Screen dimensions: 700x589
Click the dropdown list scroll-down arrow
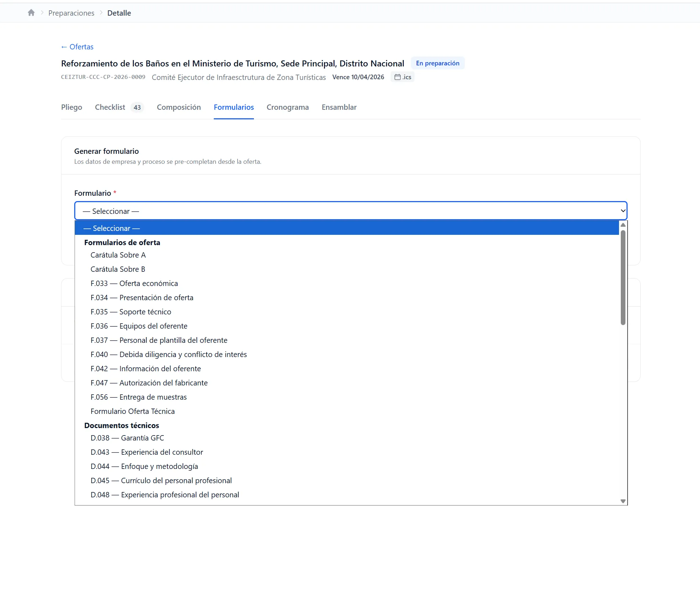pyautogui.click(x=623, y=501)
